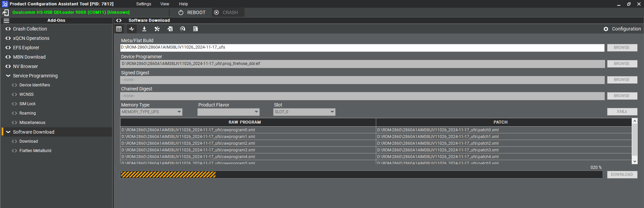This screenshot has height=208, width=644.
Task: Click the Meta/Flat Build path field
Action: (362, 48)
